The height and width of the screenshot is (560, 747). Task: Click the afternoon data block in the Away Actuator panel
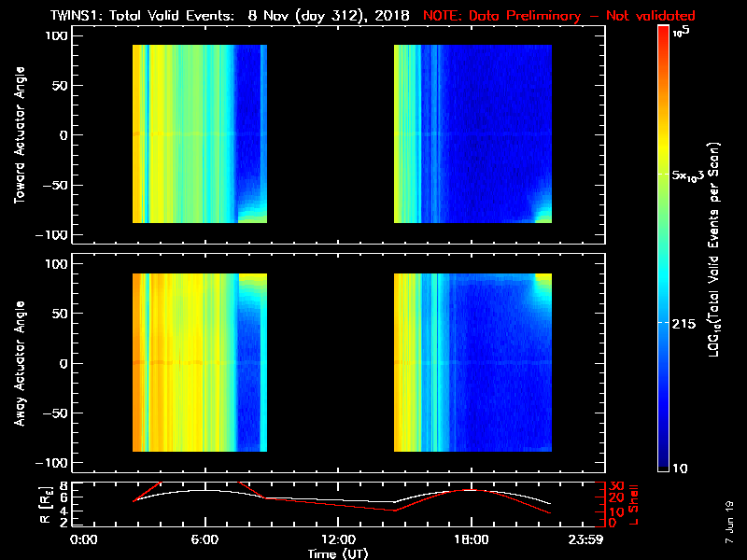coord(472,362)
